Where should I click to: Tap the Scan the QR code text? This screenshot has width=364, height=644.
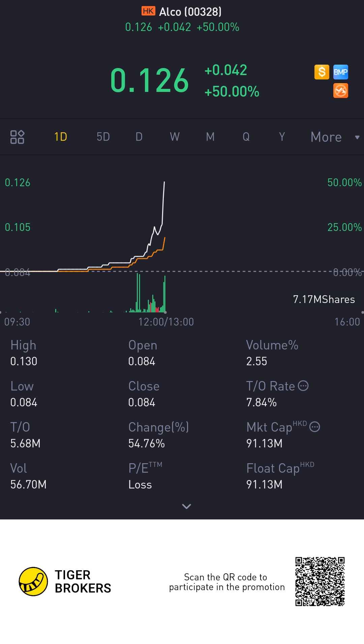pyautogui.click(x=227, y=582)
